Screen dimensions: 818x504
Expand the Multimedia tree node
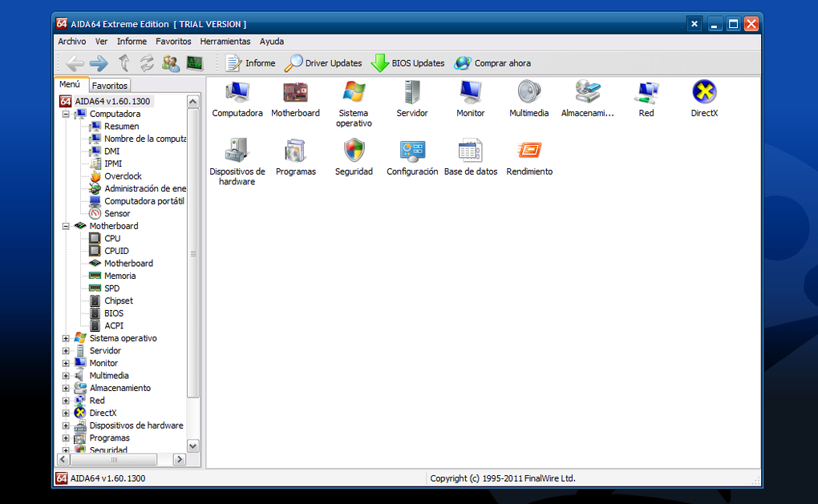click(66, 376)
